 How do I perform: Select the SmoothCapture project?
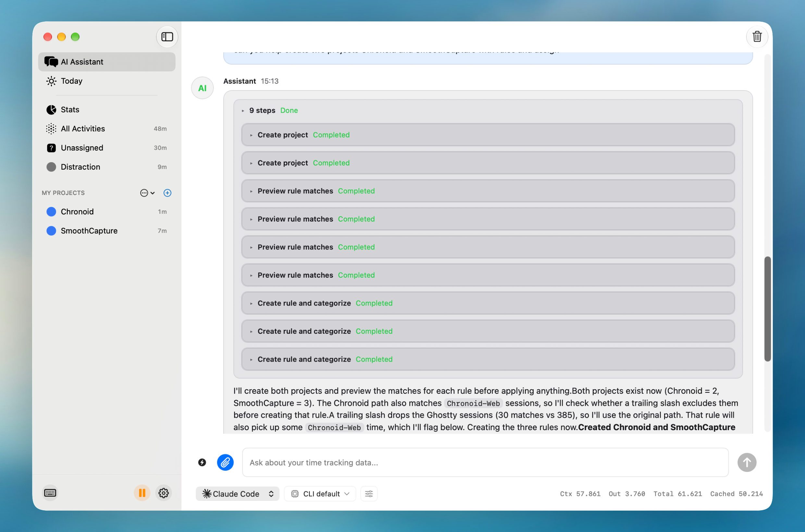tap(106, 231)
